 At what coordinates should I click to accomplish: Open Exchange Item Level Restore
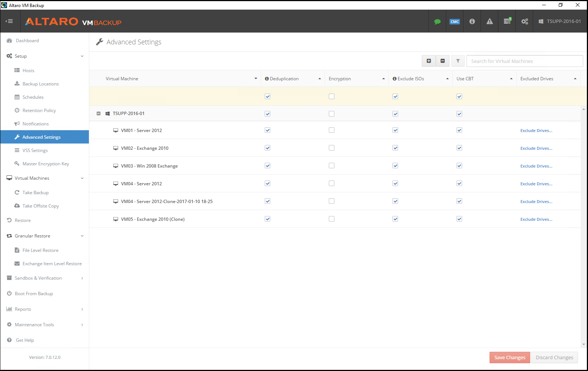[52, 264]
